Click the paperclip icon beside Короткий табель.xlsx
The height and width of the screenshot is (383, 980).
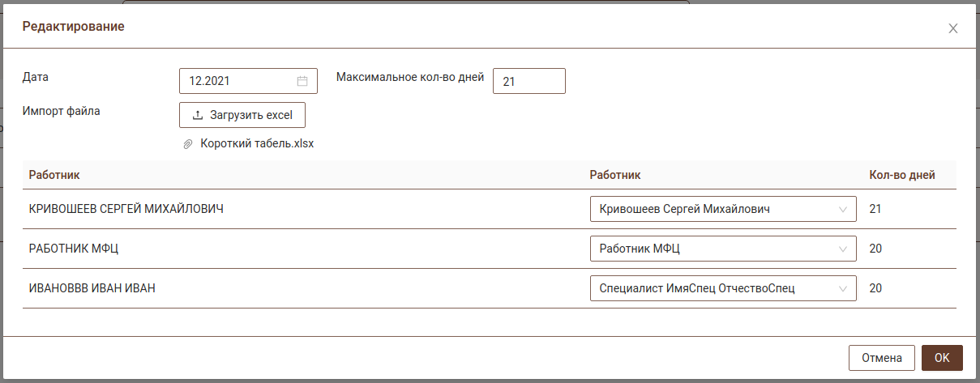click(188, 144)
